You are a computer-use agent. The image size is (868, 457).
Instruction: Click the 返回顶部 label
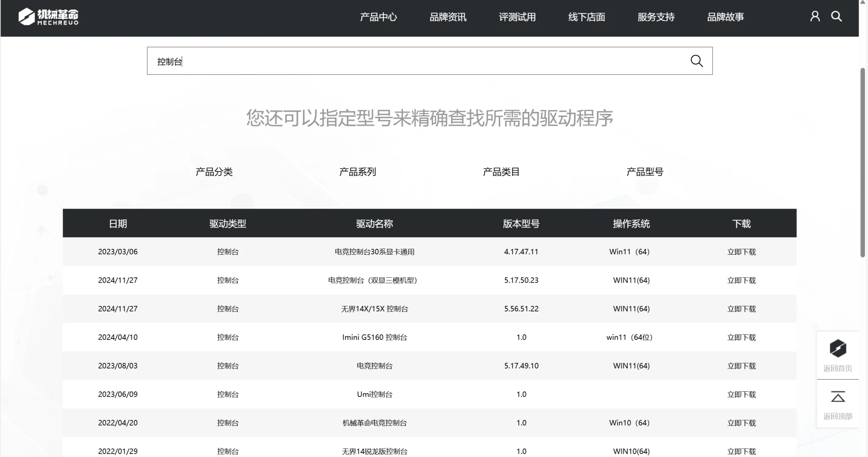pos(838,416)
